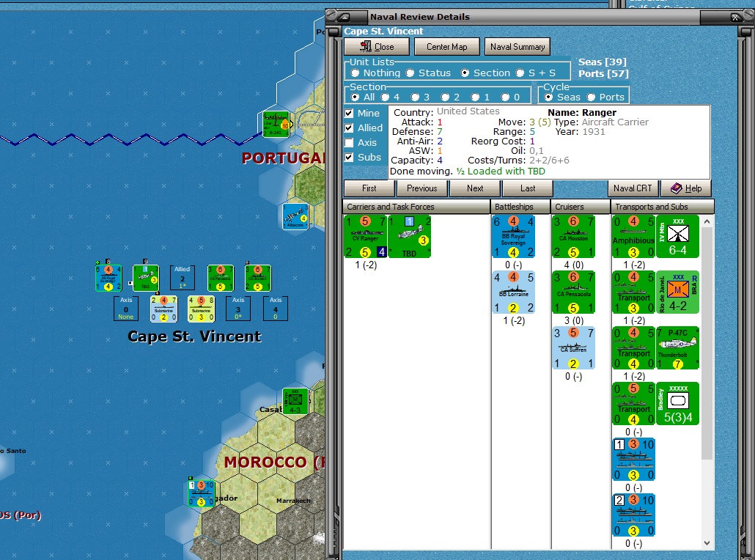Click the TBD aircraft counter

click(409, 236)
